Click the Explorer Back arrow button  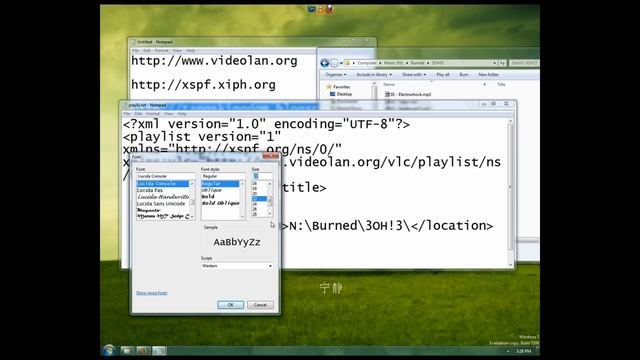click(324, 63)
